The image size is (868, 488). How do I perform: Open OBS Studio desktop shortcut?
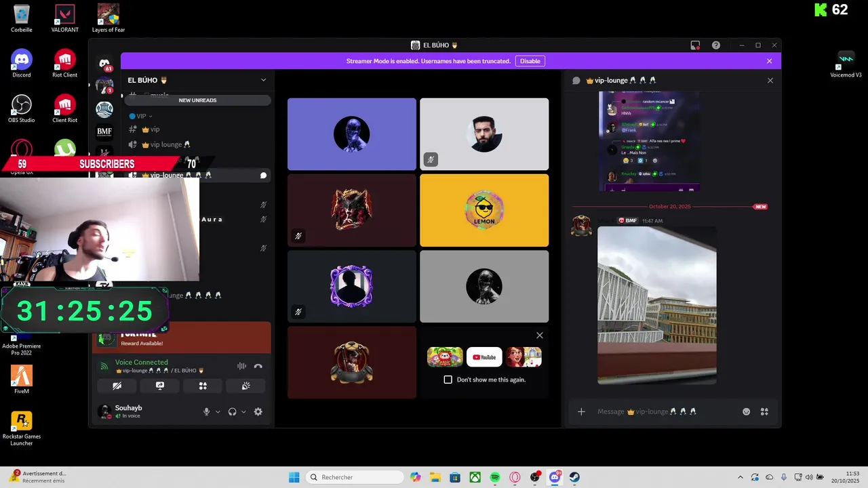22,109
